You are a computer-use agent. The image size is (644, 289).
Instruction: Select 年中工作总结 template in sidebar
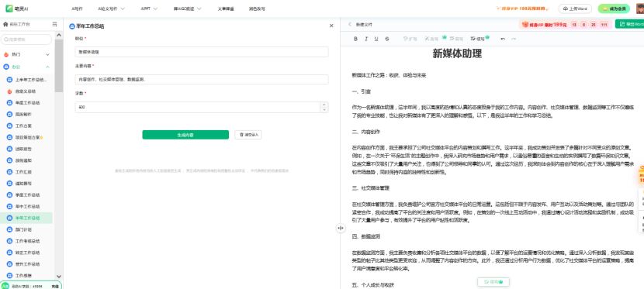coord(26,207)
